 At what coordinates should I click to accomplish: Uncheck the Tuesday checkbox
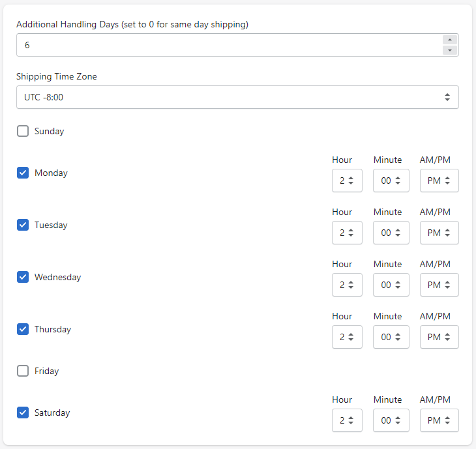(x=23, y=225)
